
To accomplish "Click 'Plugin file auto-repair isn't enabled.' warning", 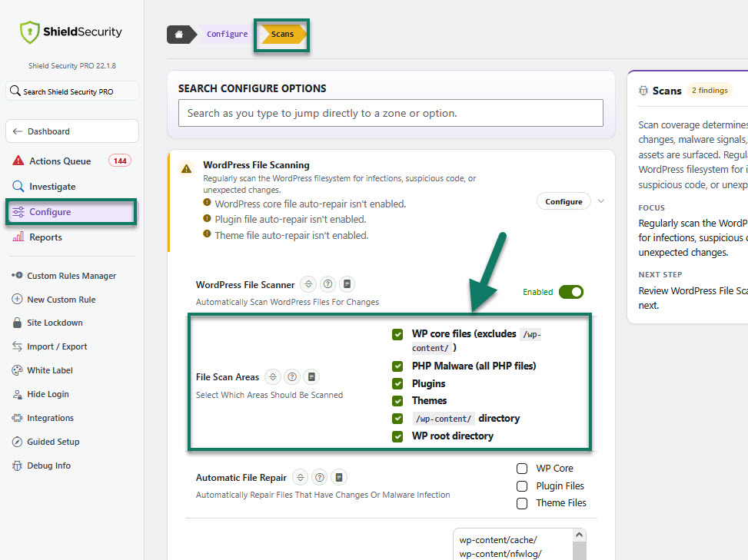I will pos(291,219).
